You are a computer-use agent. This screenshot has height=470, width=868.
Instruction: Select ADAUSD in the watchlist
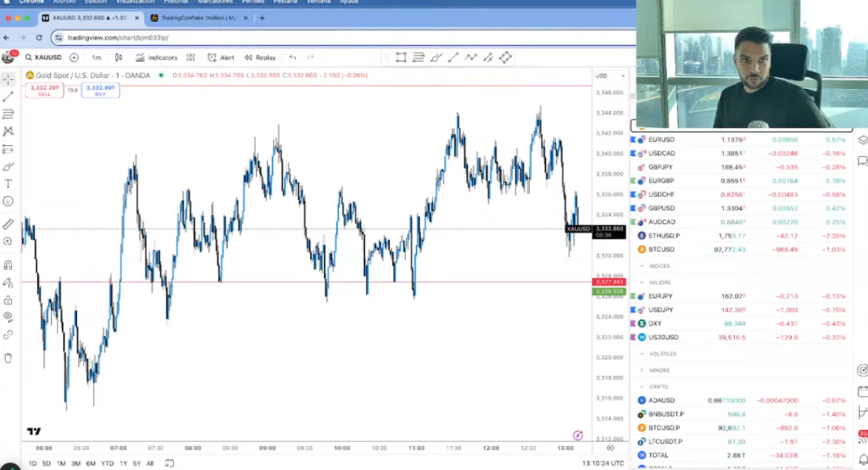click(x=741, y=400)
